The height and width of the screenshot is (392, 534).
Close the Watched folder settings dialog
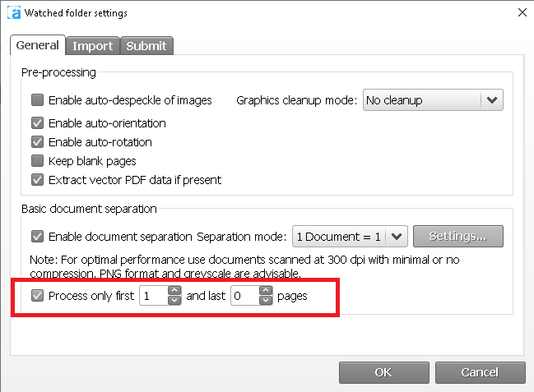tap(520, 13)
